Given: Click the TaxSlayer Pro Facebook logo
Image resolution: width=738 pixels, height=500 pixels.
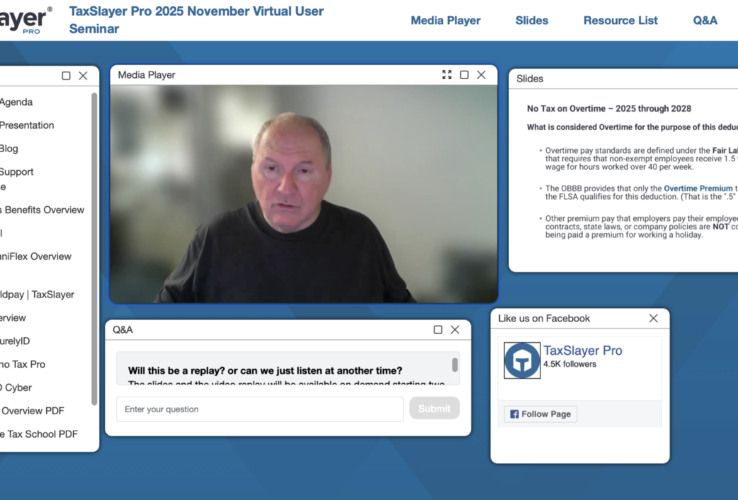Looking at the screenshot, I should (x=521, y=360).
